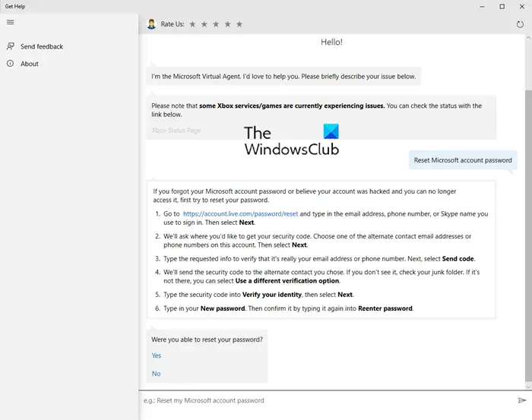Close the Get Help window
The width and height of the screenshot is (532, 420).
point(522,6)
